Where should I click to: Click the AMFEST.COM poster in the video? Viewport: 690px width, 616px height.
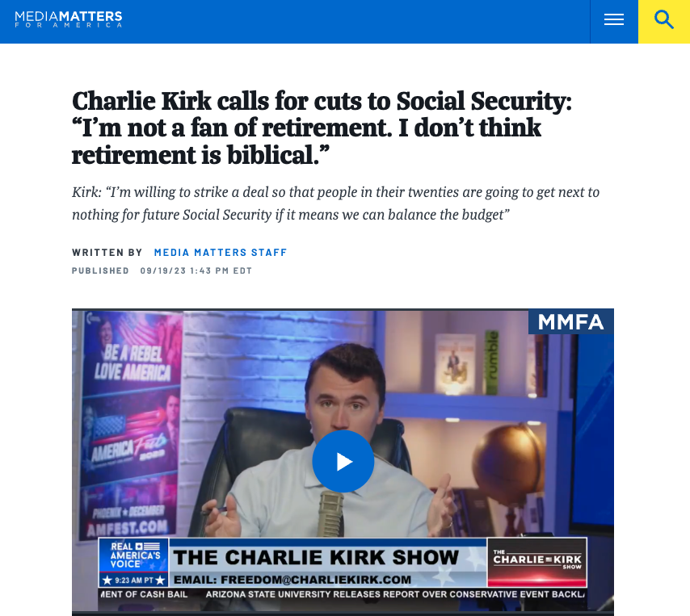[x=128, y=526]
